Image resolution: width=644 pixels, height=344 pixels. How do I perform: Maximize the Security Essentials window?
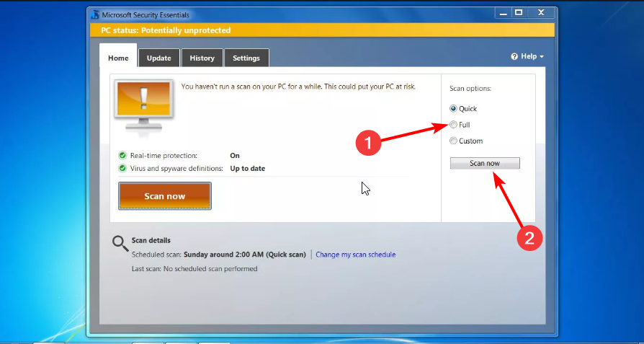[x=519, y=13]
